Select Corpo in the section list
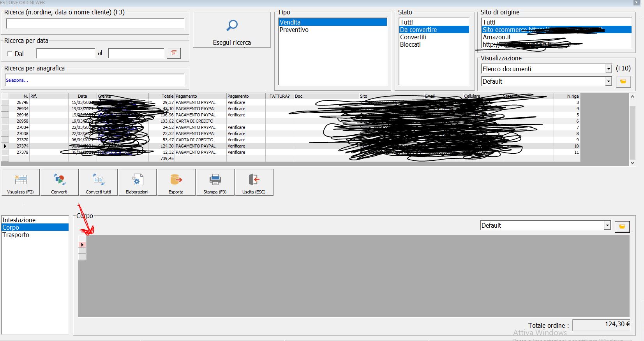 [x=35, y=227]
